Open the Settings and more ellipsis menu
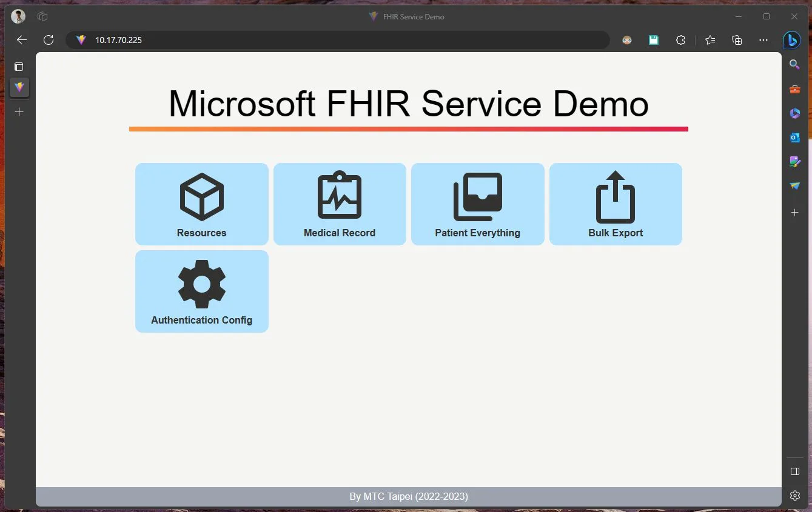 (x=763, y=40)
